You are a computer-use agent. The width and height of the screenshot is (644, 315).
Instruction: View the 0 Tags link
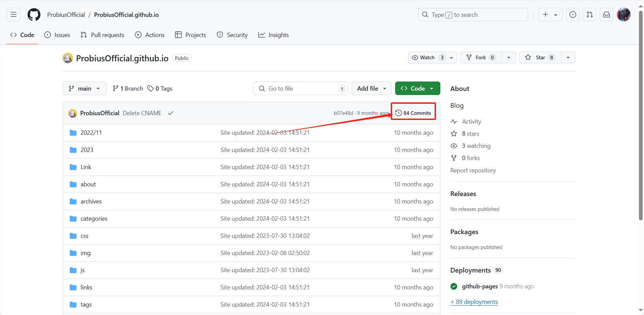(160, 88)
